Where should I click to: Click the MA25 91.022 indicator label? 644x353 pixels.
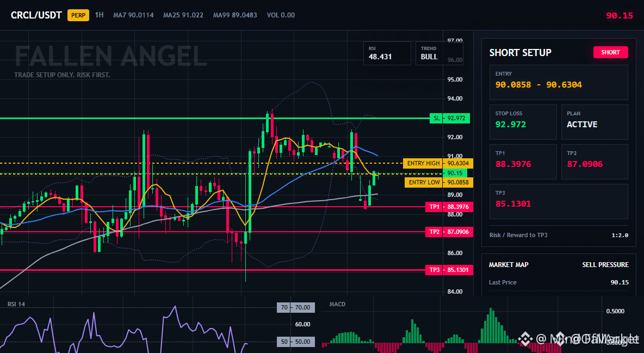coord(183,15)
